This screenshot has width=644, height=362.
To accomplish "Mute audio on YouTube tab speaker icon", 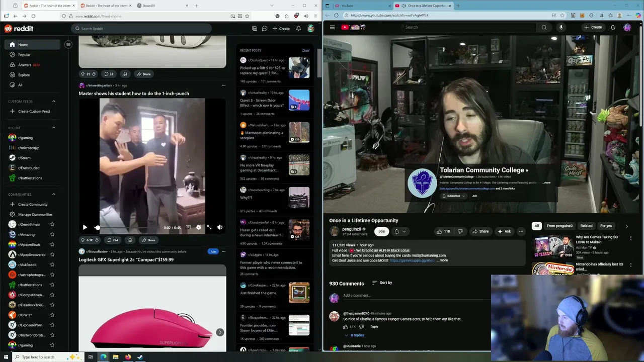I will tap(404, 6).
